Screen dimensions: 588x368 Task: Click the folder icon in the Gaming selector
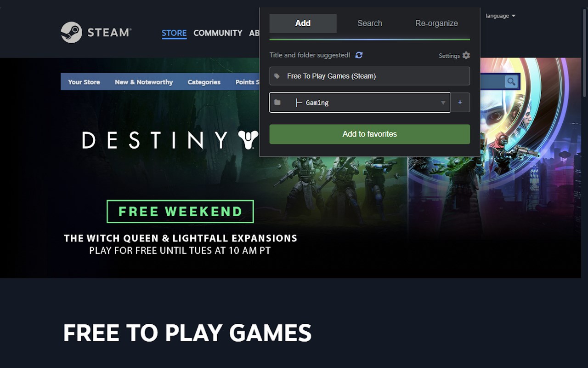point(277,102)
